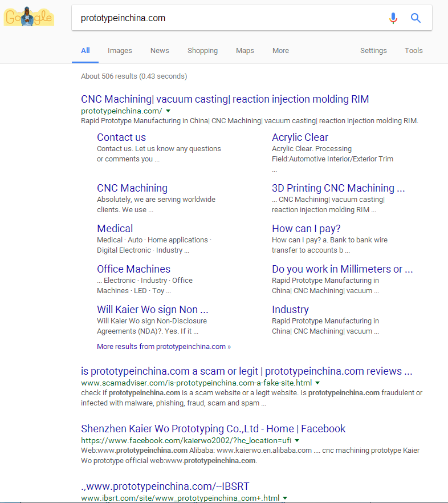Open the Will Kaier Wo sign Non sitelink
The image size is (448, 503).
153,309
